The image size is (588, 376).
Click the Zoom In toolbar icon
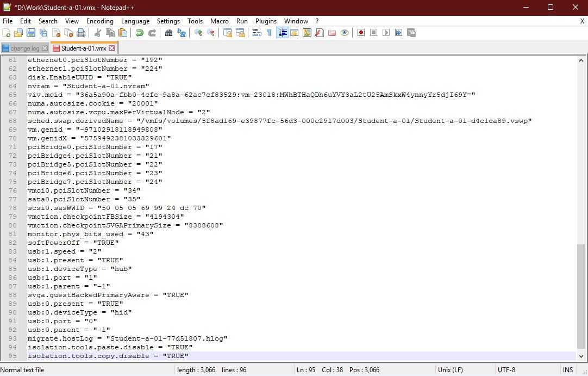point(198,33)
